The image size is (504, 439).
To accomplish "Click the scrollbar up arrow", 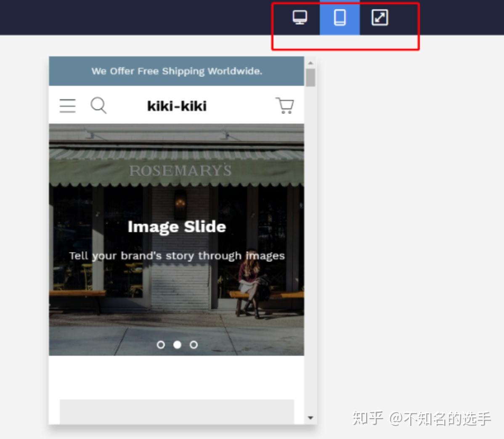I will click(x=310, y=63).
